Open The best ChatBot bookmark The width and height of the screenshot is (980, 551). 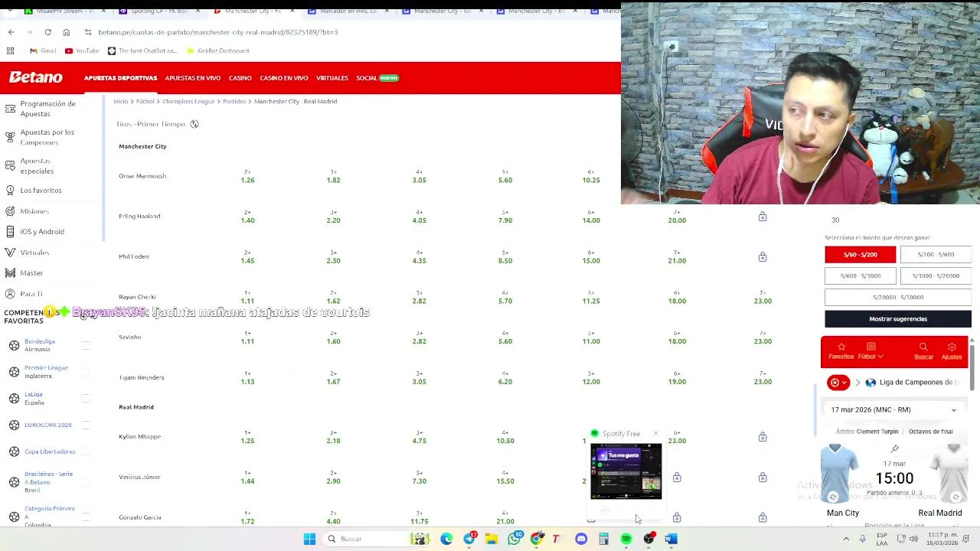pos(142,51)
